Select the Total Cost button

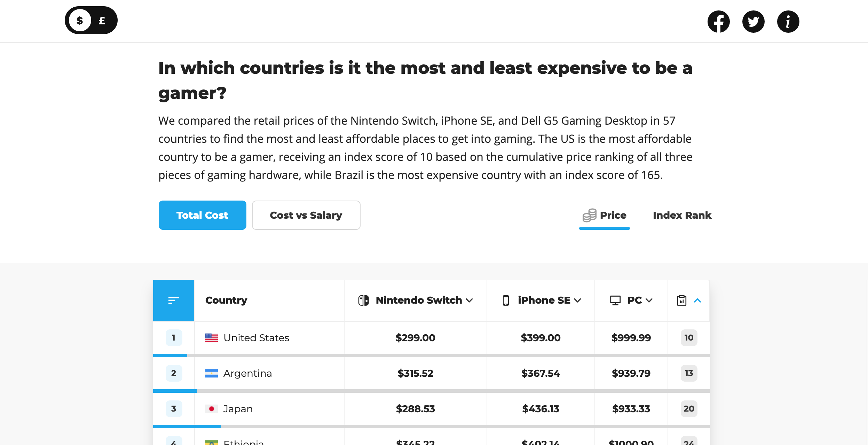(x=202, y=215)
